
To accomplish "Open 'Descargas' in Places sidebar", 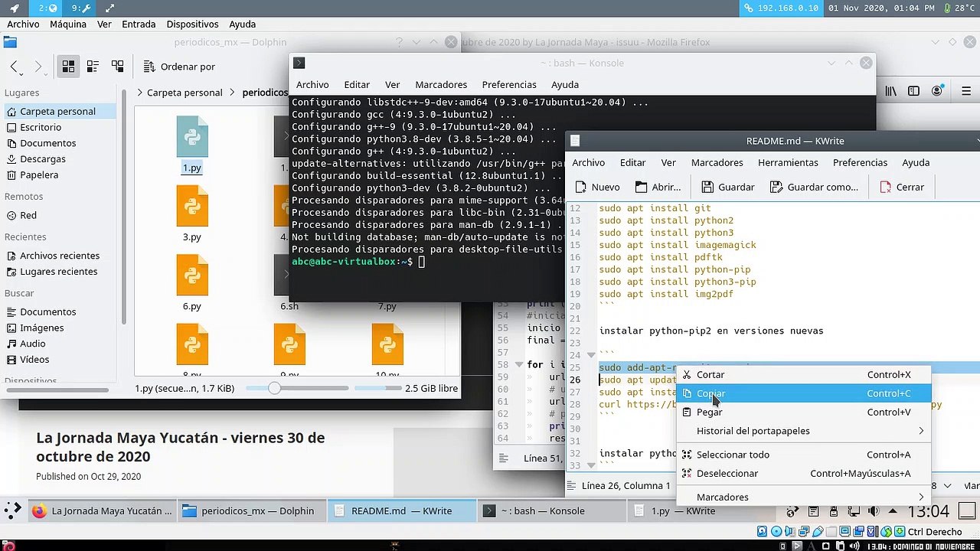I will pos(43,159).
